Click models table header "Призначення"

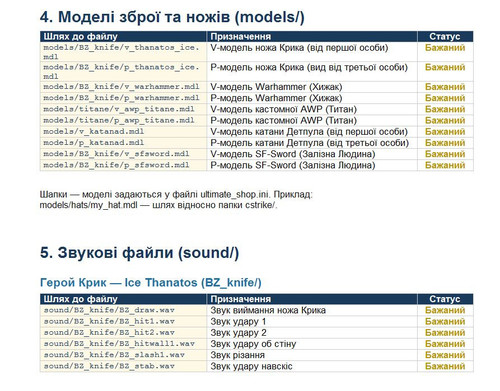coord(240,36)
